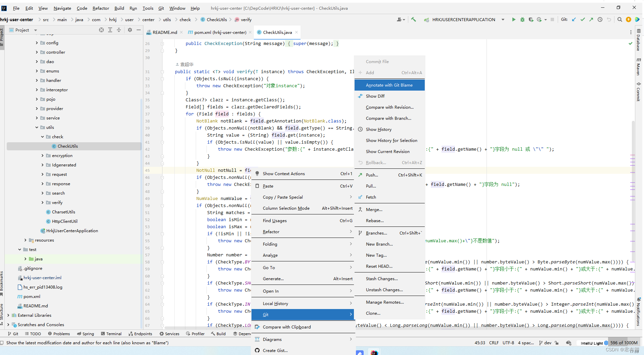Viewport: 644px width, 355px height.
Task: Open the Project view dropdown
Action: click(x=36, y=30)
